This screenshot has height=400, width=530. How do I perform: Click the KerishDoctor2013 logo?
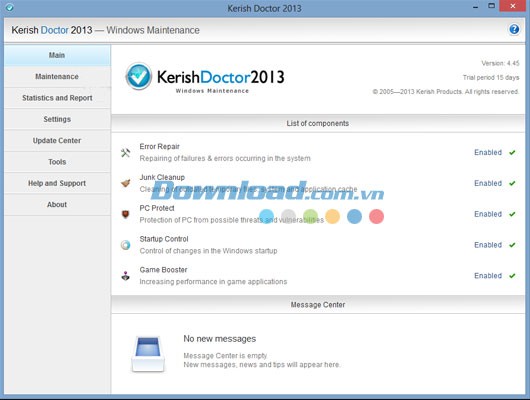(x=205, y=78)
